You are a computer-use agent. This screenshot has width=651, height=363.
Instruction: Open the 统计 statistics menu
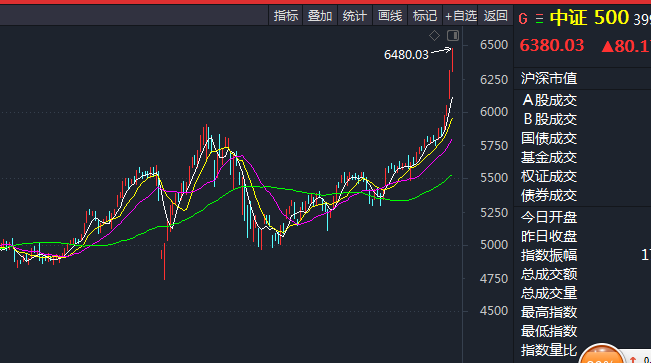355,16
